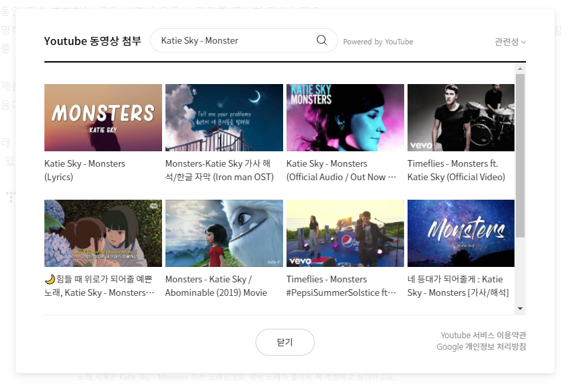Select the Official Audio Katie Sky thumbnail
Image resolution: width=575 pixels, height=392 pixels.
tap(345, 118)
